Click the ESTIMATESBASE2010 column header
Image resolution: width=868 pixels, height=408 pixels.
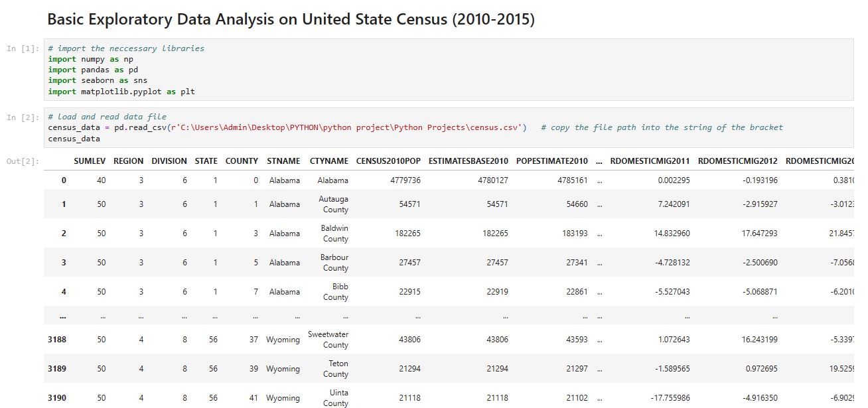pyautogui.click(x=468, y=161)
